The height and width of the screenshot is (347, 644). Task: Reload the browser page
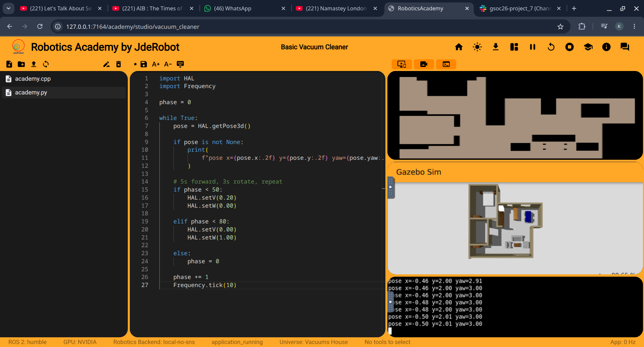40,26
